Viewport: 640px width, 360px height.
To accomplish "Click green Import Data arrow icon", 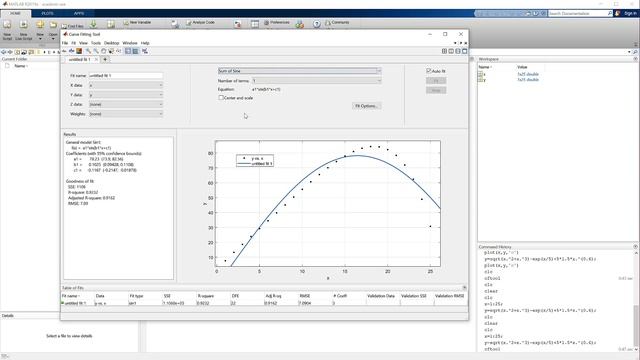I will [93, 25].
